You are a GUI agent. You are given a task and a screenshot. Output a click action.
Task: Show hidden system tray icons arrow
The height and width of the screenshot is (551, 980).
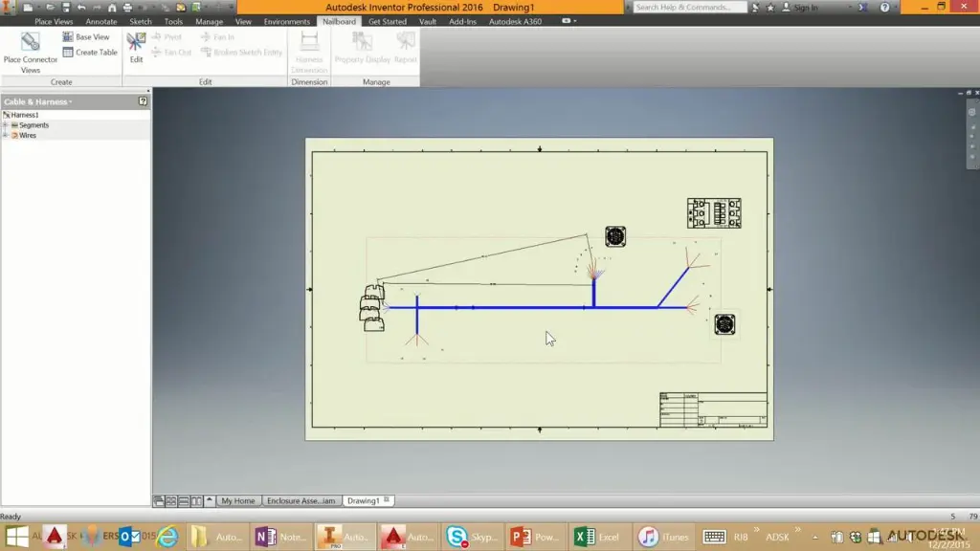(x=815, y=538)
